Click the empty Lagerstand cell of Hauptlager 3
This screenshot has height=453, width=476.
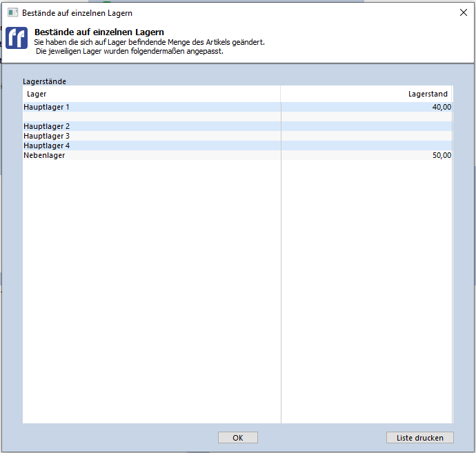[x=366, y=136]
